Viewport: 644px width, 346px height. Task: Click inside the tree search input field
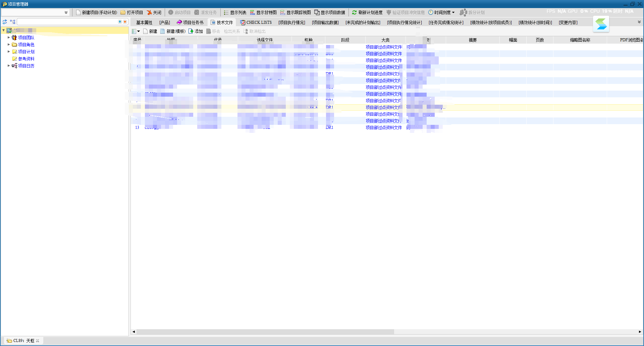[x=67, y=22]
